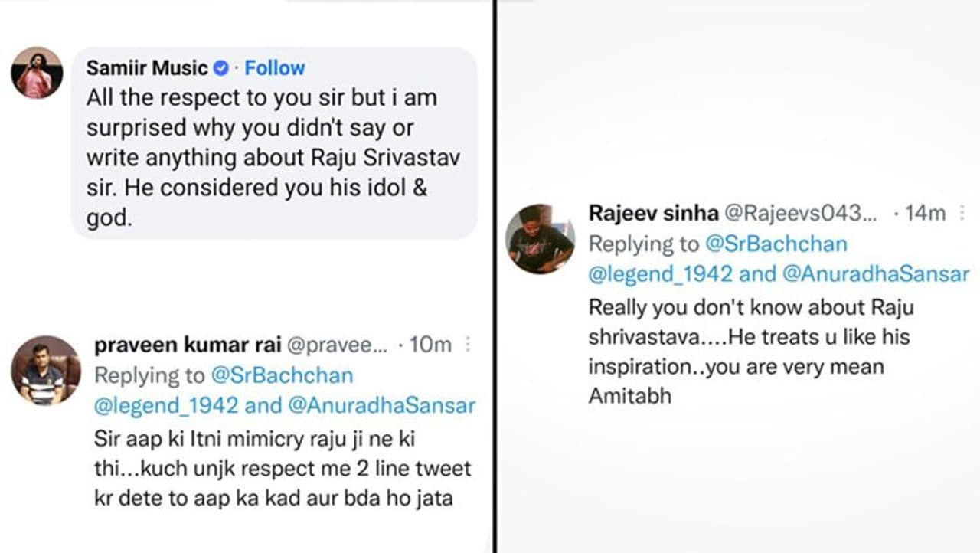Image resolution: width=980 pixels, height=553 pixels.
Task: Click the 14m timestamp on Rajeev's tweet
Action: click(x=925, y=214)
